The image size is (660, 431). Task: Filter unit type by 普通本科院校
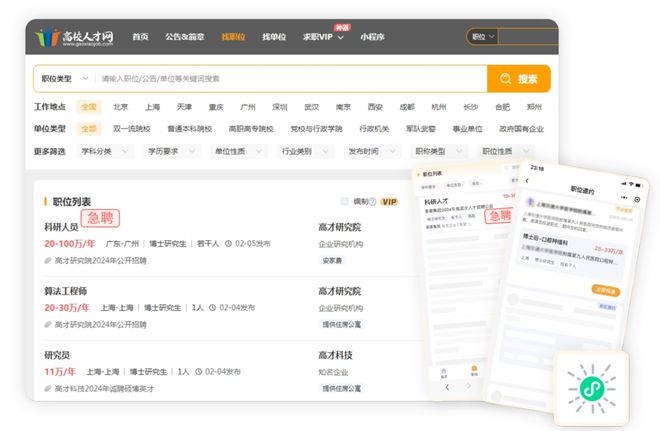coord(190,129)
